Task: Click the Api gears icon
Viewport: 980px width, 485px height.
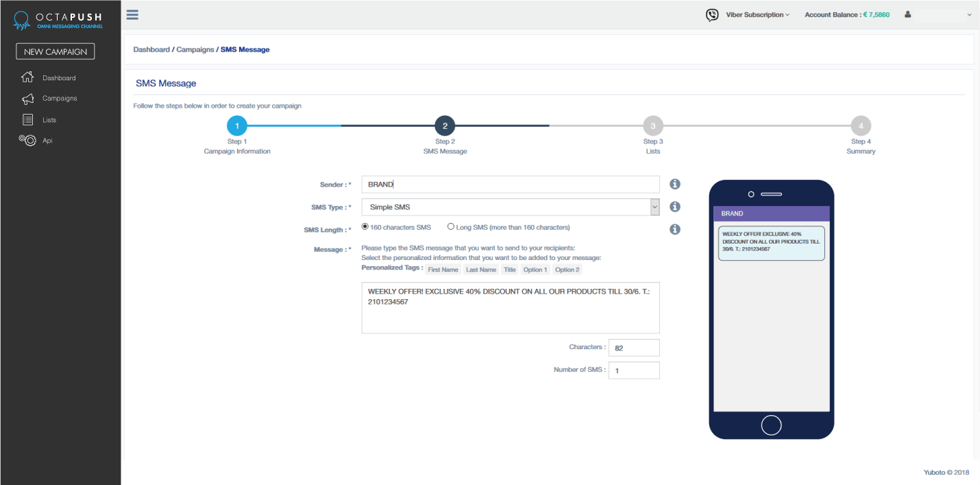Action: tap(27, 140)
